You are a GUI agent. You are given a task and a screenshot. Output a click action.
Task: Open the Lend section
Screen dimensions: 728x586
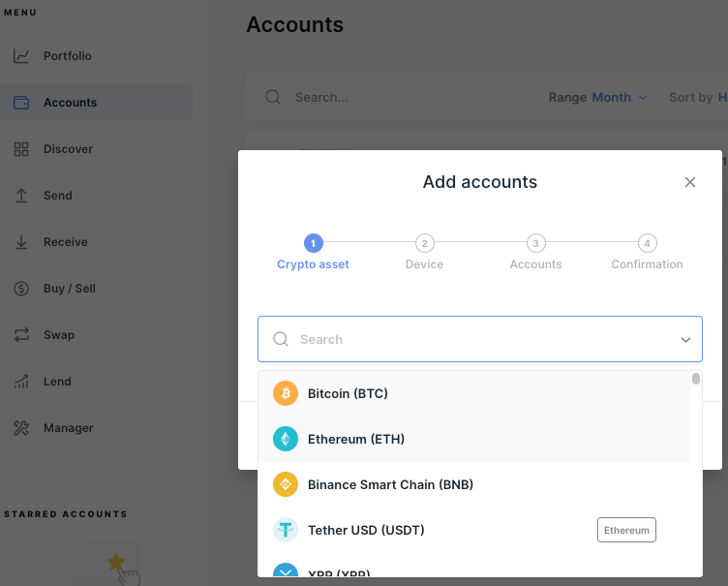[x=96, y=382]
